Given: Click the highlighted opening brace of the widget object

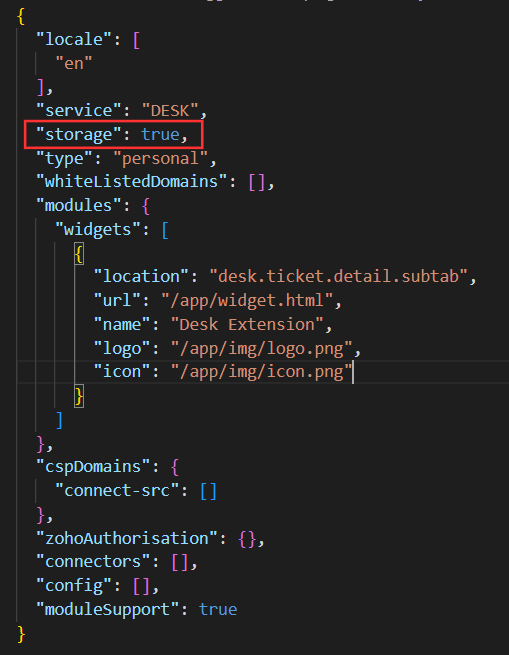Looking at the screenshot, I should 79,254.
